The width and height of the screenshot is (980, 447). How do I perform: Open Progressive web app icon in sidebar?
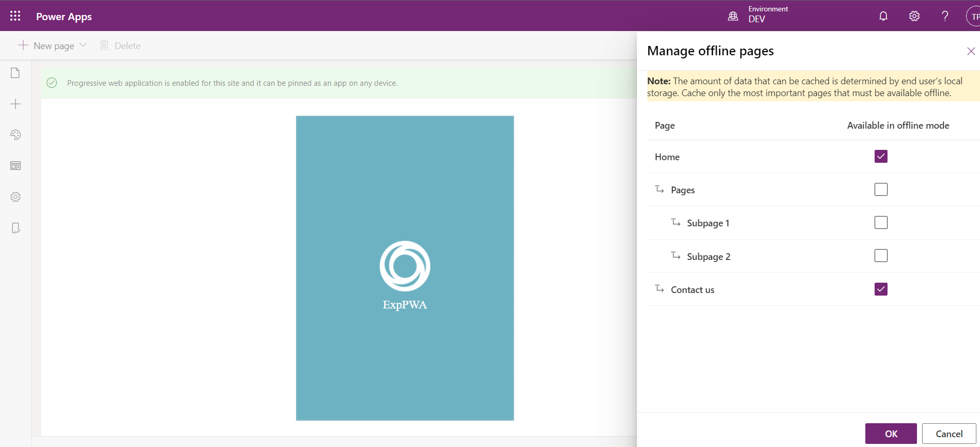(x=15, y=228)
